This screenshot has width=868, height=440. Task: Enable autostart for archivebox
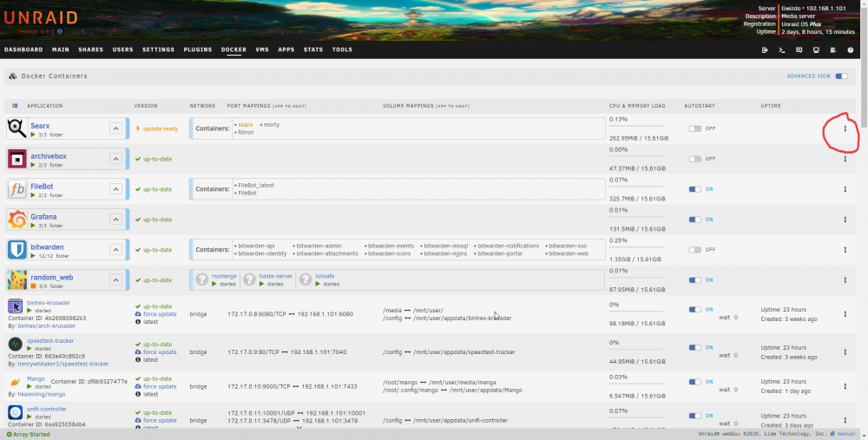694,159
